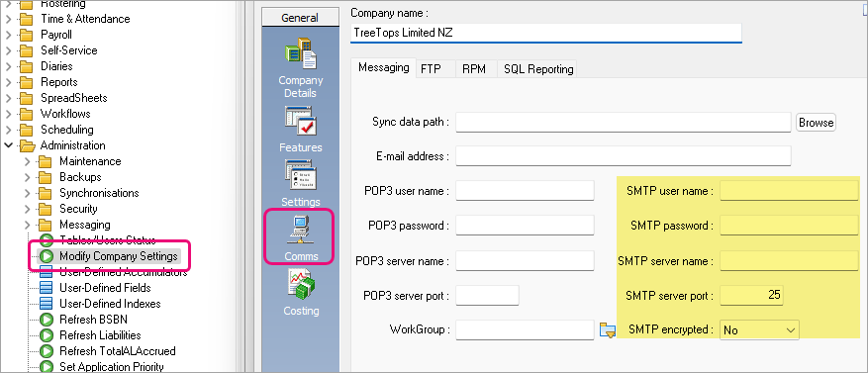Click the E-mail address field
868x373 pixels.
tap(623, 156)
